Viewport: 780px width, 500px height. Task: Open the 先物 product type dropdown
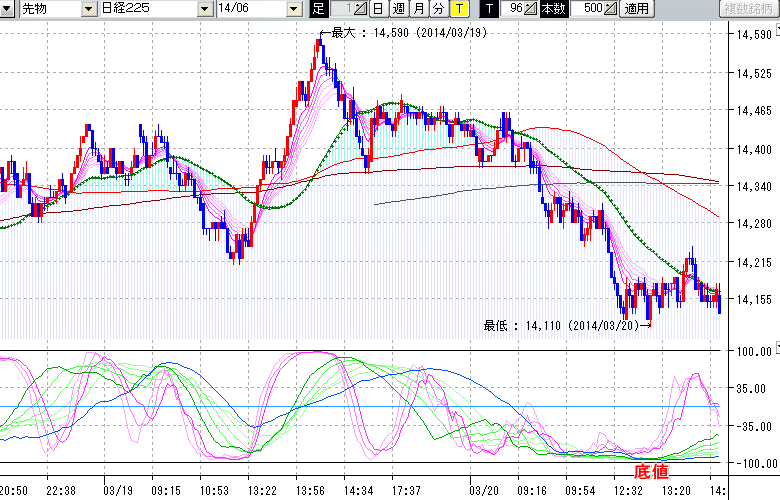89,9
